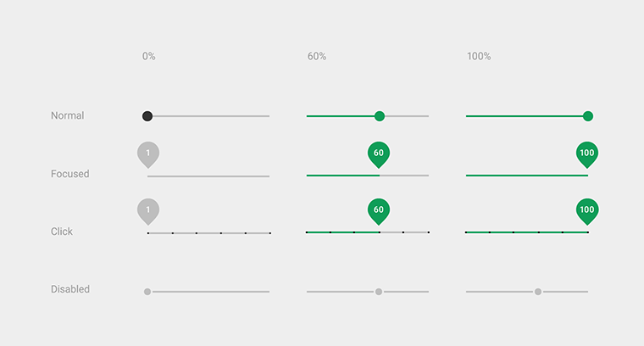Click the green thumb on Normal 100% slider
The height and width of the screenshot is (346, 644).
[588, 116]
